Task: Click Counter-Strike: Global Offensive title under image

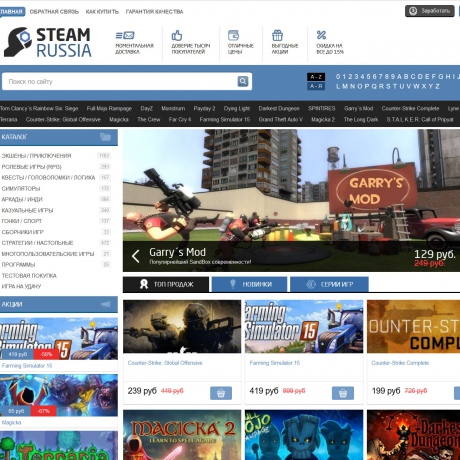Action: click(x=165, y=363)
